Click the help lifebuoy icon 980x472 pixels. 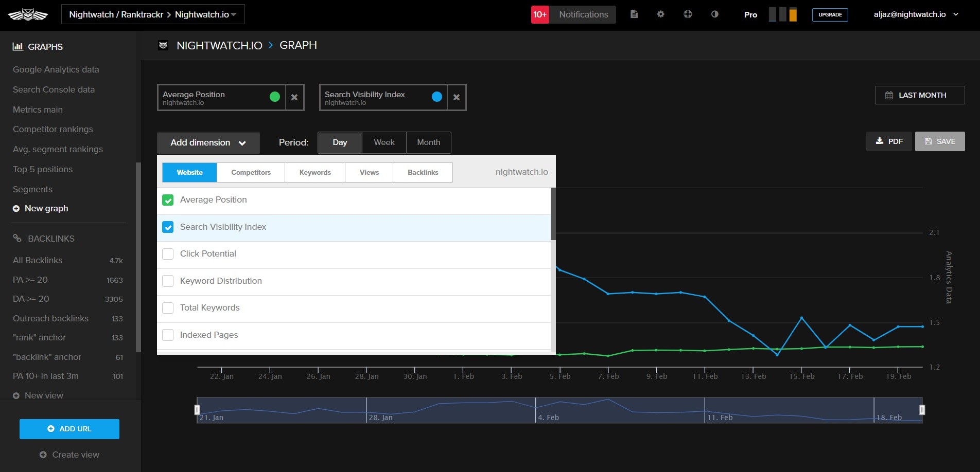click(688, 14)
